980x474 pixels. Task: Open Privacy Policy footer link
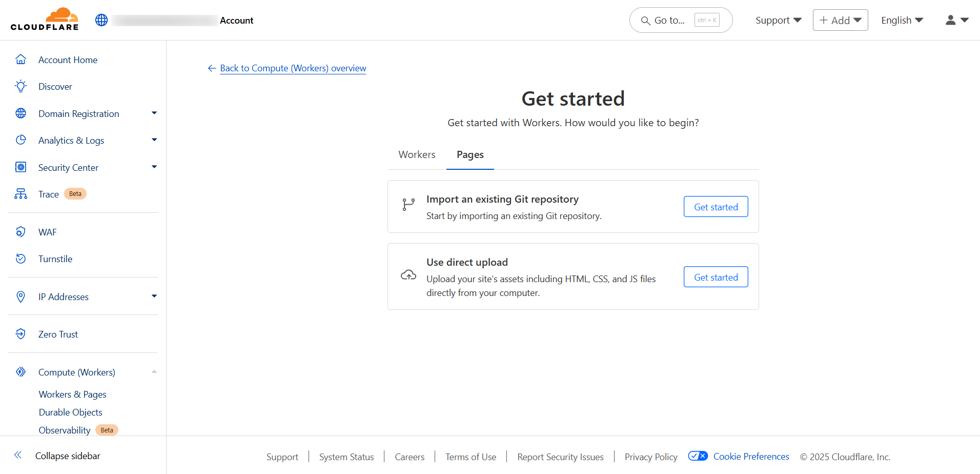coord(651,457)
